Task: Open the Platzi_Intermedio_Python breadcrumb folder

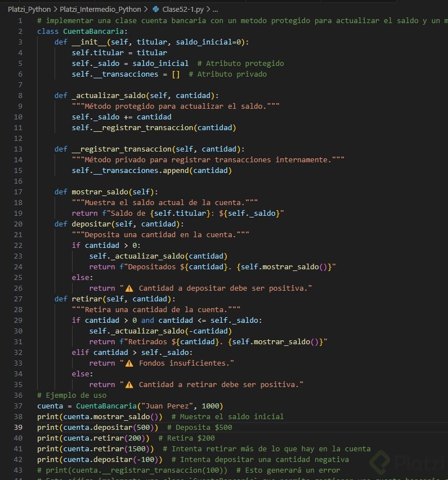Action: tap(100, 10)
